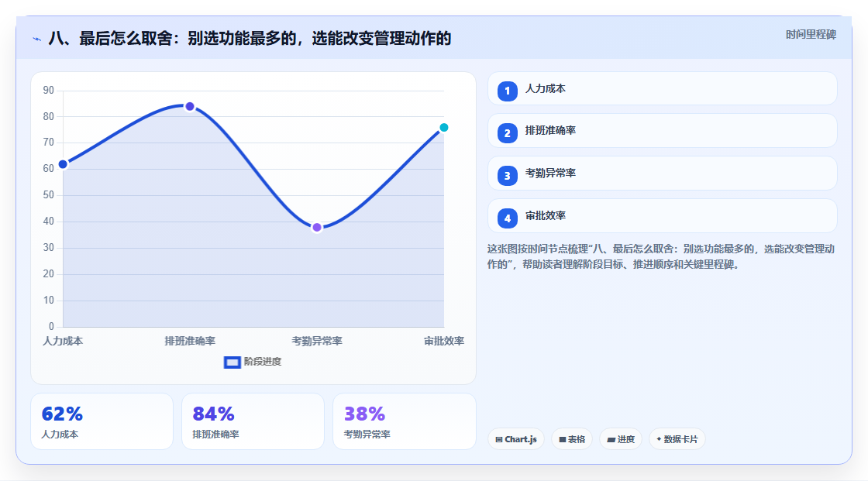This screenshot has width=868, height=481.
Task: Click the 表格 tag chip
Action: pyautogui.click(x=572, y=439)
